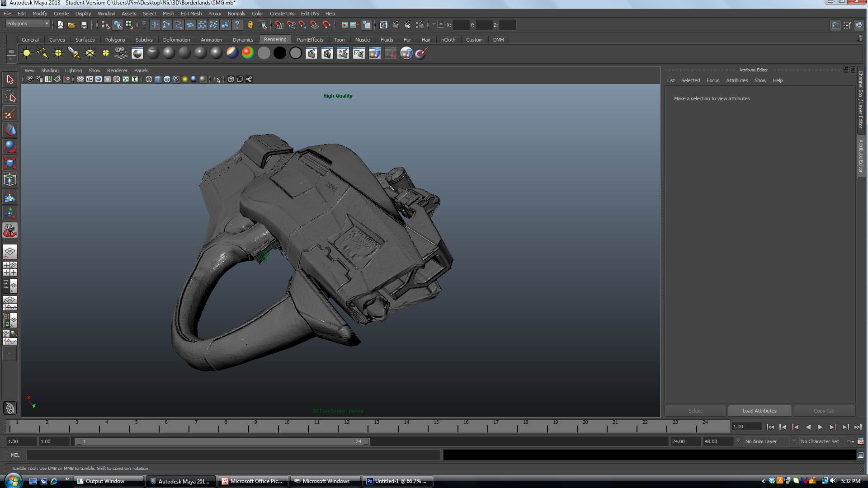Click the Copy Tab button
The width and height of the screenshot is (868, 488).
[x=824, y=411]
